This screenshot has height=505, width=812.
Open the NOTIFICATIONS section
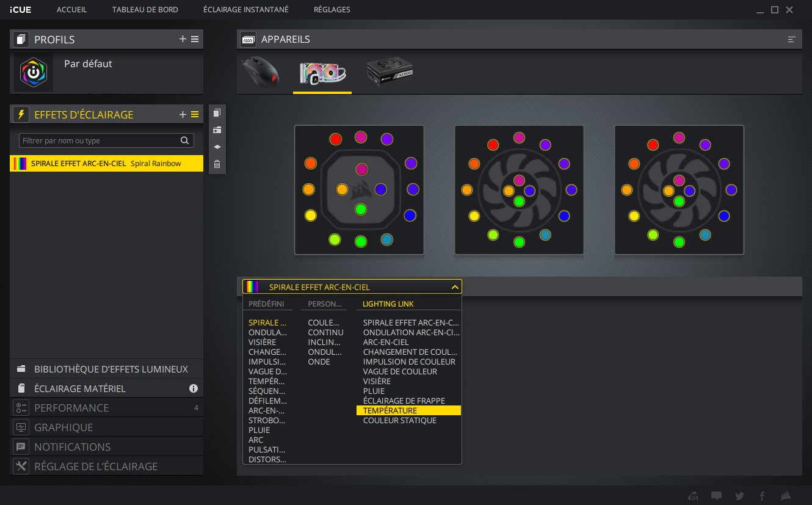tap(107, 447)
